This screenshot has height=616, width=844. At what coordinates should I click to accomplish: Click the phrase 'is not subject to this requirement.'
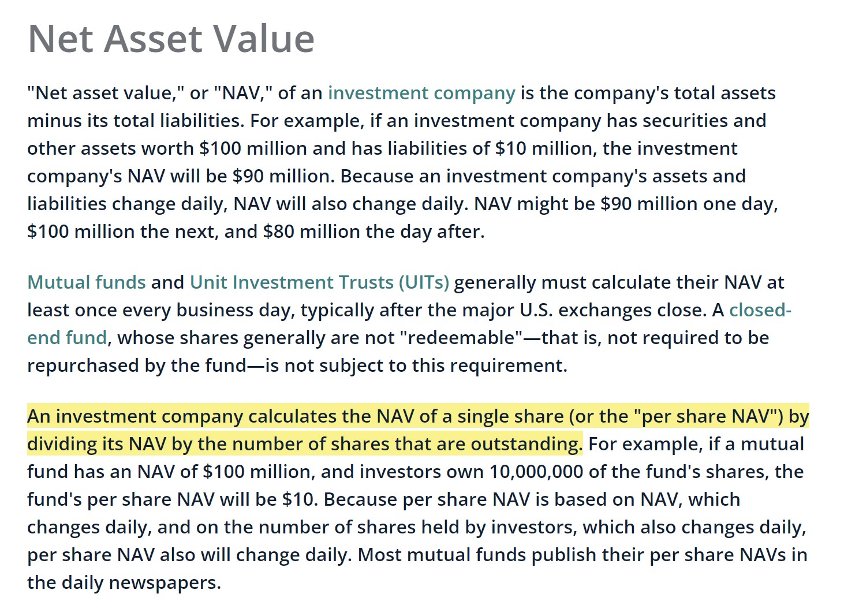(416, 365)
